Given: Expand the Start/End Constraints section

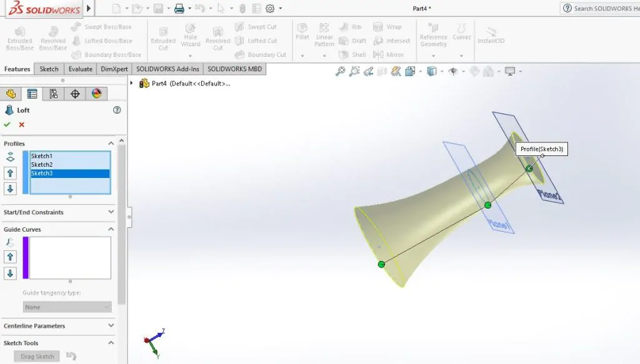Looking at the screenshot, I should pos(111,212).
